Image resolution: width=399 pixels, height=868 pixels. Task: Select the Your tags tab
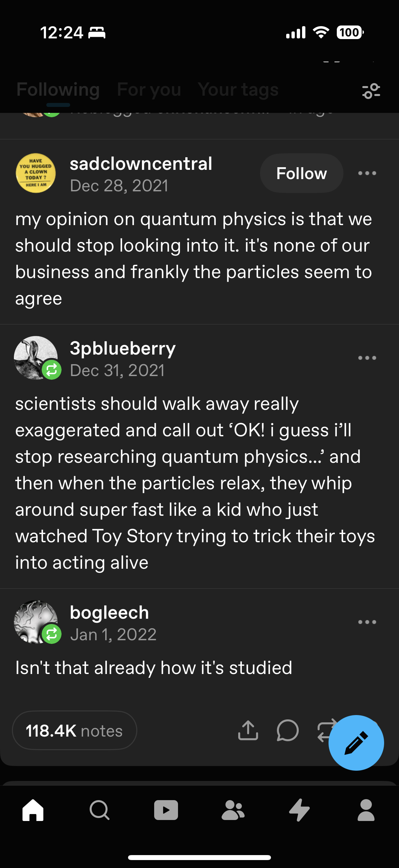pos(238,90)
